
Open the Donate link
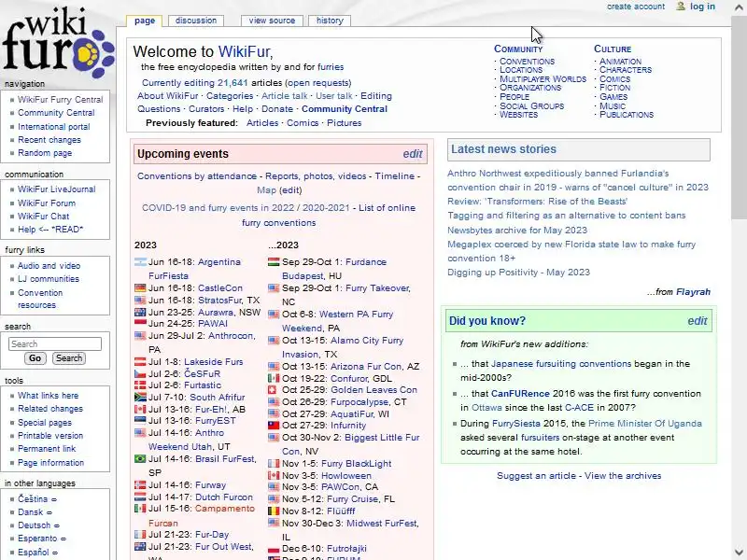tap(276, 109)
